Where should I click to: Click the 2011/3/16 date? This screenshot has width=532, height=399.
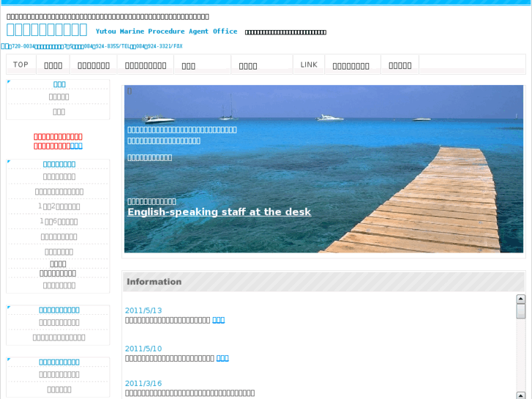pyautogui.click(x=143, y=383)
